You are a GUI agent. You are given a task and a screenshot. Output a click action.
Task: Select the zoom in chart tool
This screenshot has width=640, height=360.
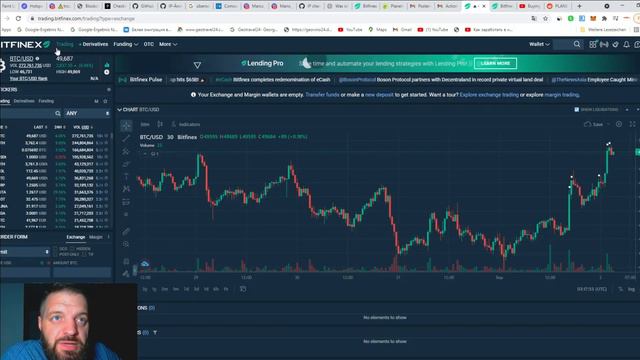click(126, 244)
